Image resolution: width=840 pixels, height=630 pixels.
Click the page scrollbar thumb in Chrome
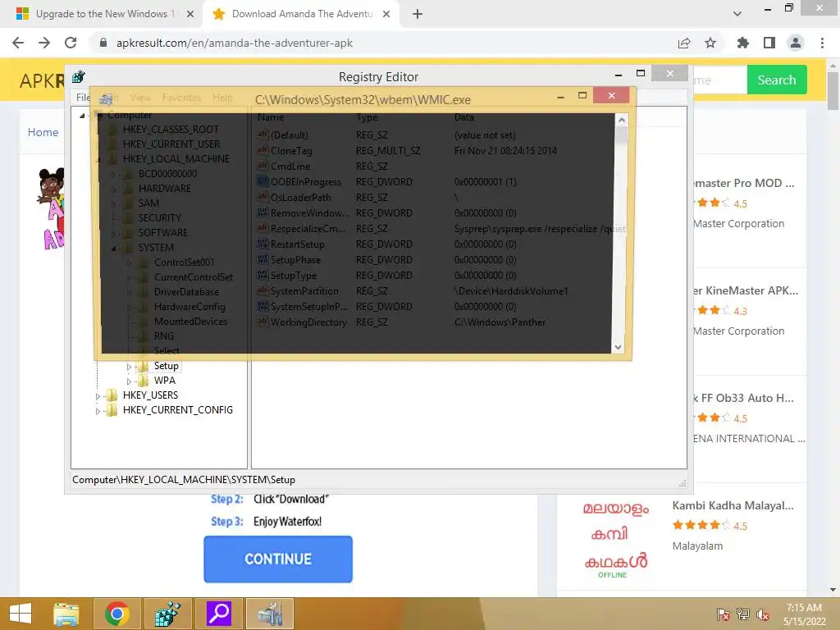pos(833,90)
